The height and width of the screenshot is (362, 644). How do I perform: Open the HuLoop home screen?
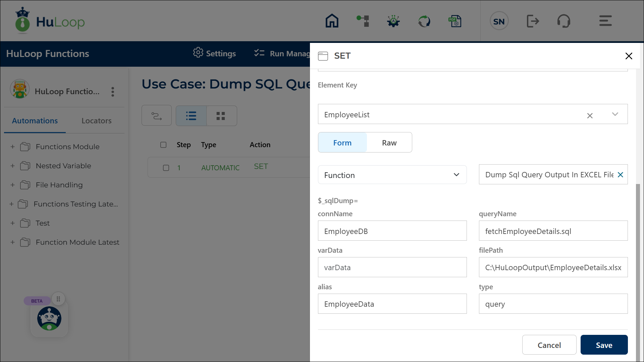pyautogui.click(x=332, y=21)
